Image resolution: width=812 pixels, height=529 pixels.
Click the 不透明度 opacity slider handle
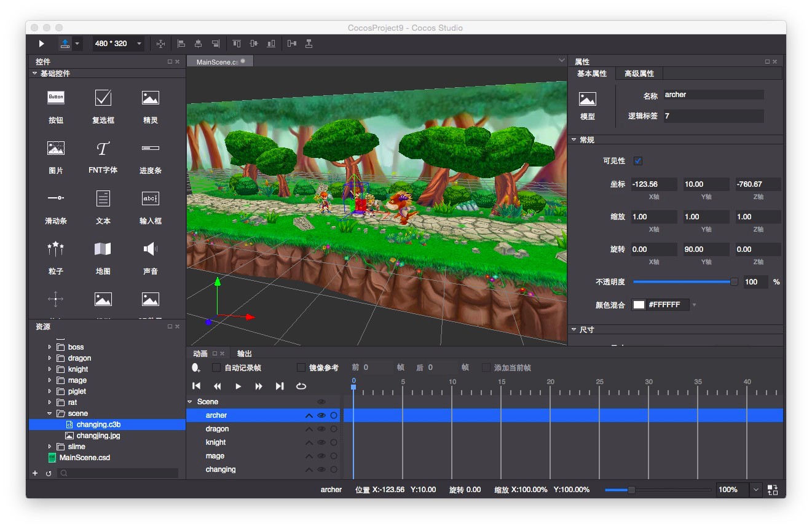[x=734, y=282]
